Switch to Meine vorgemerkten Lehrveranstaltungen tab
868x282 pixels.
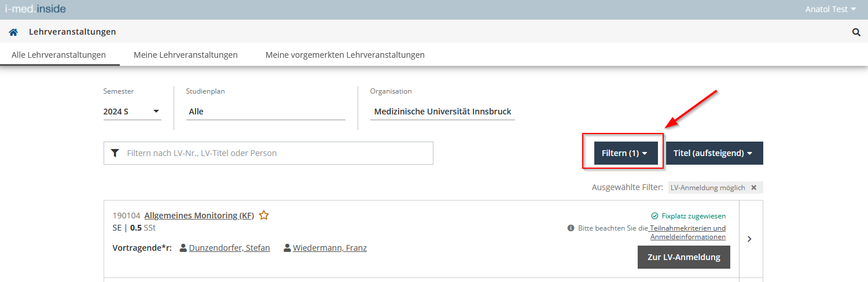tap(345, 55)
